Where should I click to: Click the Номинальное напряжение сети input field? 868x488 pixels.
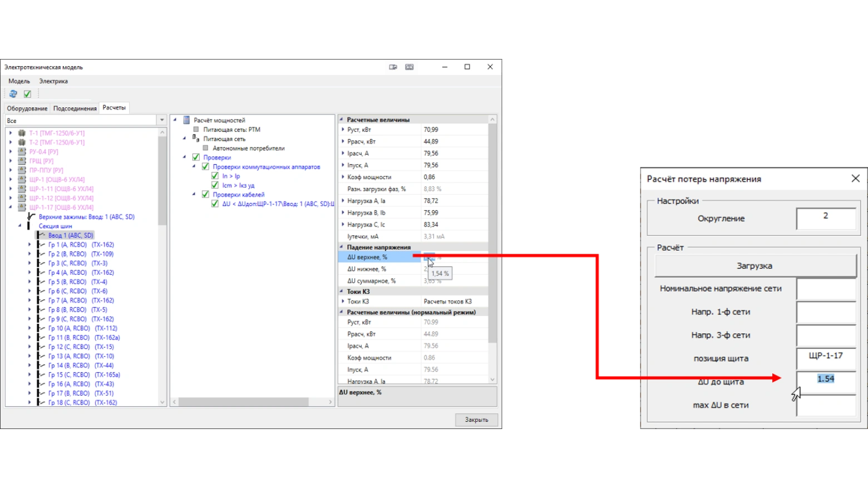coord(826,289)
